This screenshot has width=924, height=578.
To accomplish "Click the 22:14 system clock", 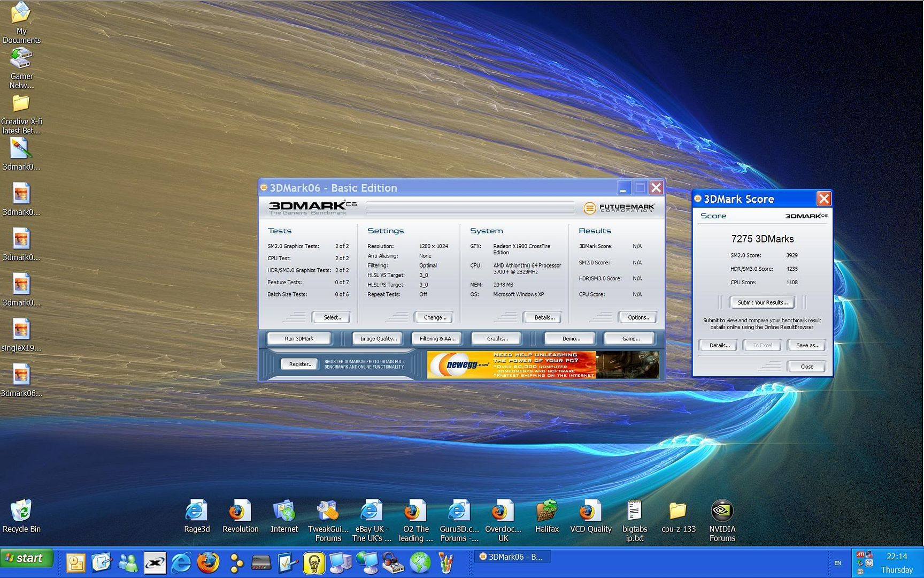I will 897,557.
